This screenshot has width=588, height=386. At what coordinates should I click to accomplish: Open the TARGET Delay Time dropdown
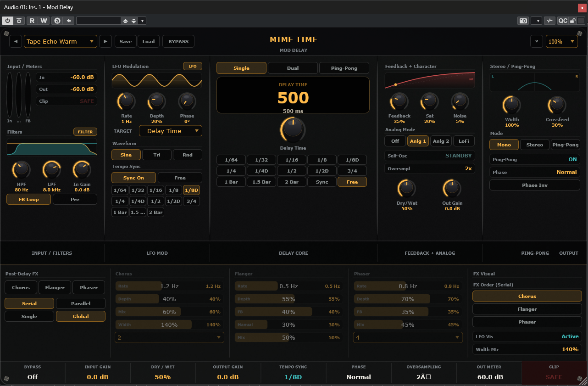171,131
